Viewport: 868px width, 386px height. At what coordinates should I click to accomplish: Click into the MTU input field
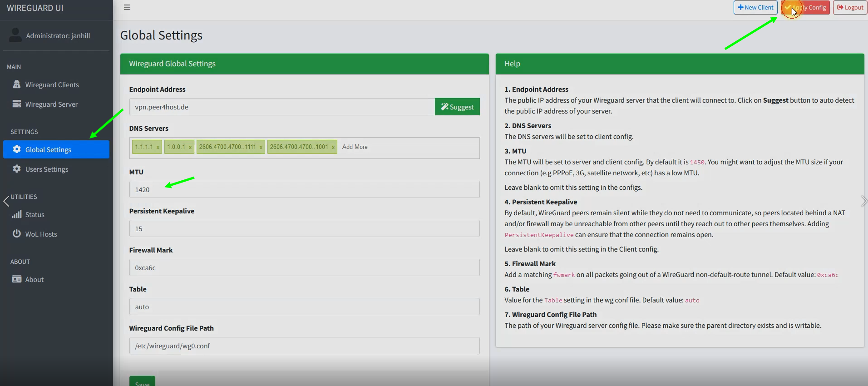coord(304,189)
